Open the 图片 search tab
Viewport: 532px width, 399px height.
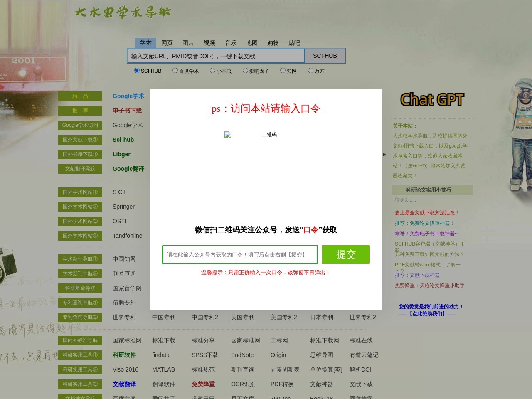188,43
